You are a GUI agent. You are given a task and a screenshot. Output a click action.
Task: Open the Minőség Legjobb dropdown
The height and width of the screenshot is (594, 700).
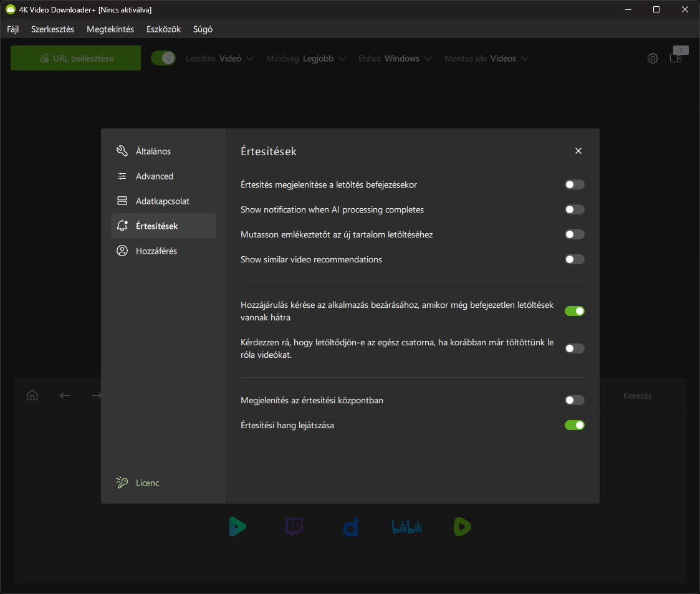[306, 59]
